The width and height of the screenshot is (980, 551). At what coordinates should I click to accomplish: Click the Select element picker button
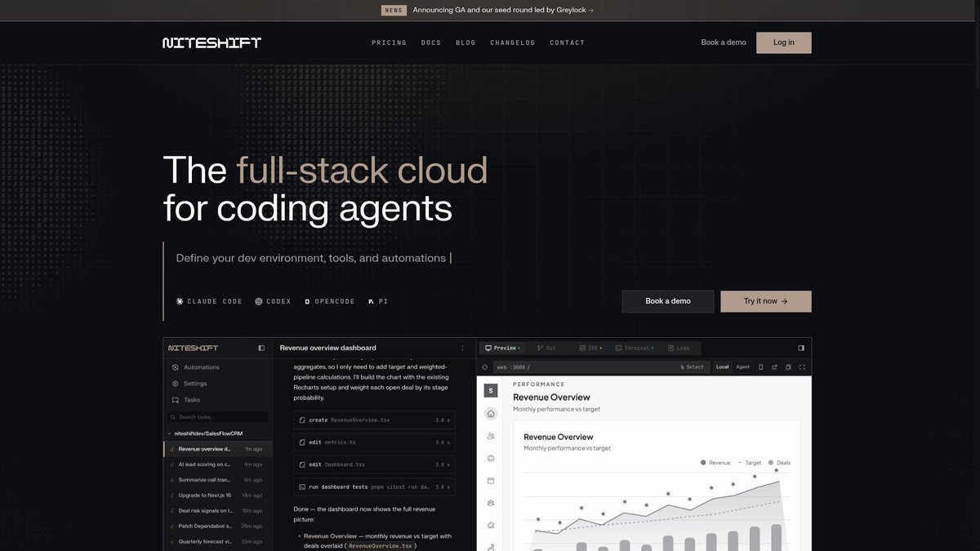[692, 367]
